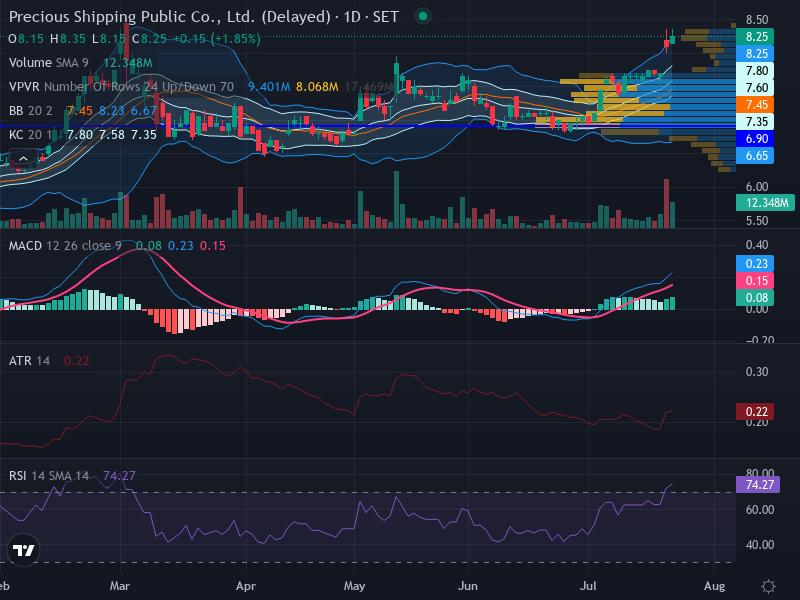Click the MACD 0.23 value label

click(755, 264)
